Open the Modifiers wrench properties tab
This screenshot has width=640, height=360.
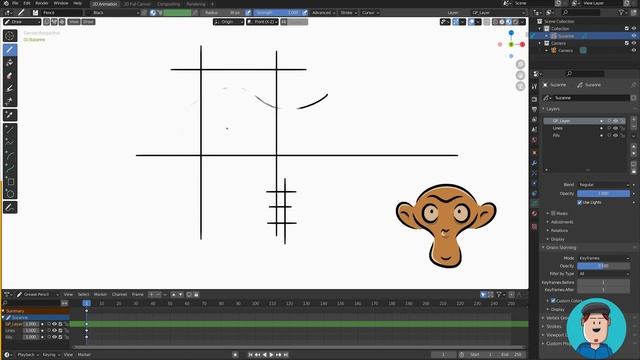tap(534, 162)
